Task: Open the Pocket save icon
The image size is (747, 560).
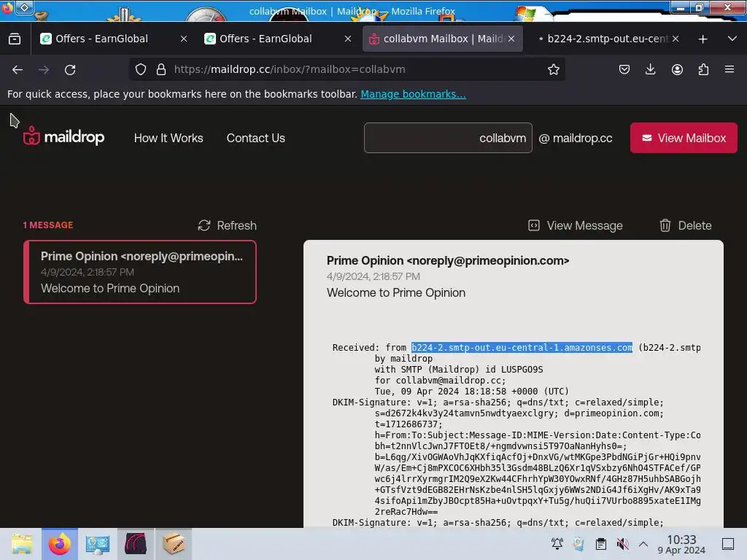Action: pos(624,69)
